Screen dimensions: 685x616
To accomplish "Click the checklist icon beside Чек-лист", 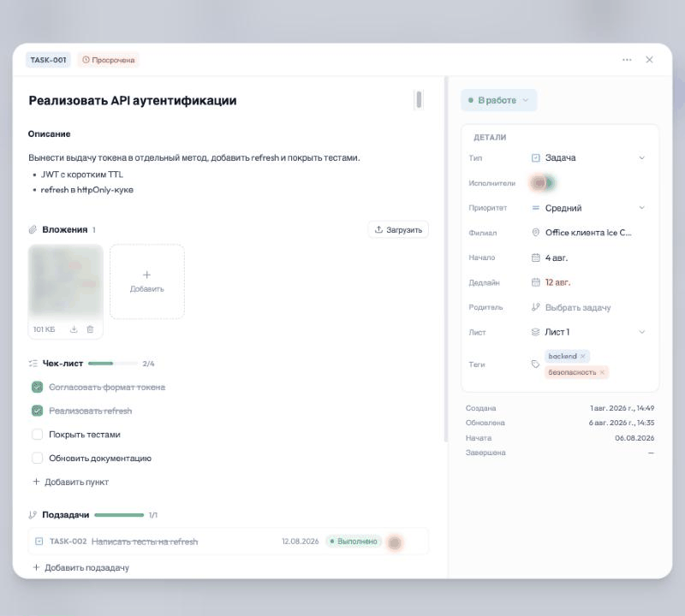I will point(33,364).
